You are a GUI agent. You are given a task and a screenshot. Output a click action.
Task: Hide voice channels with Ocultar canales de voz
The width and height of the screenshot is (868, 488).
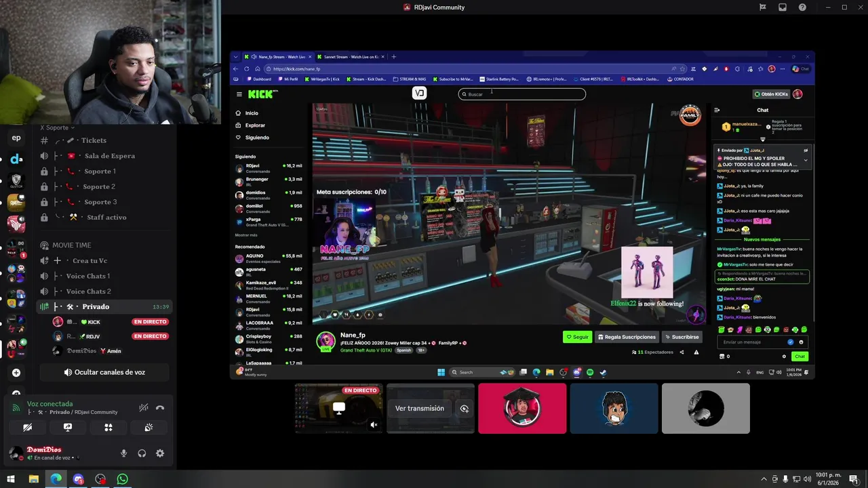point(104,372)
